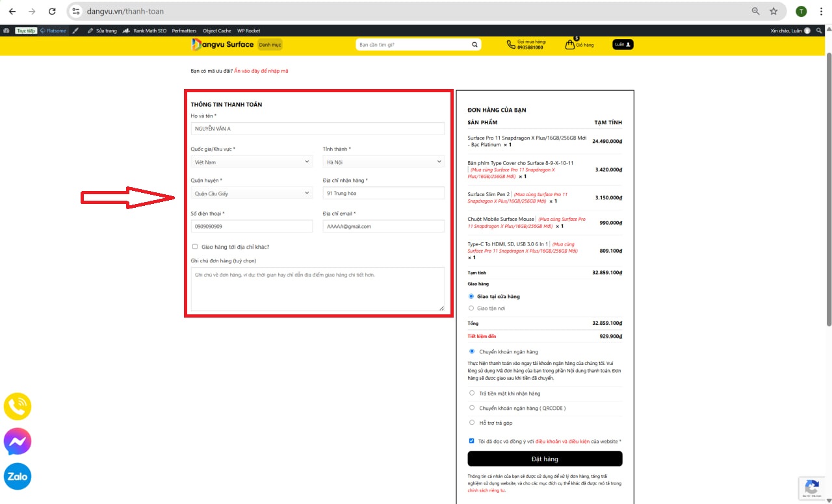The image size is (832, 504).
Task: Click 'Ấn vào đây để nhập mã' coupon link
Action: click(x=261, y=71)
